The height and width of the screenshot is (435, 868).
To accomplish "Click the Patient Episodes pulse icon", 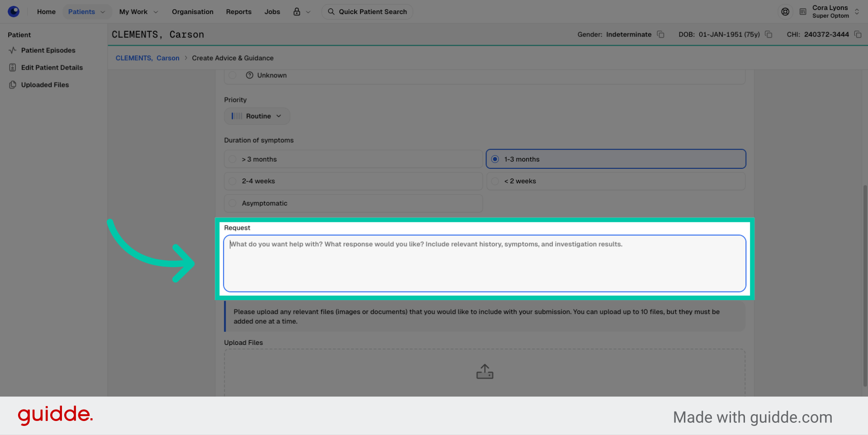I will (13, 50).
